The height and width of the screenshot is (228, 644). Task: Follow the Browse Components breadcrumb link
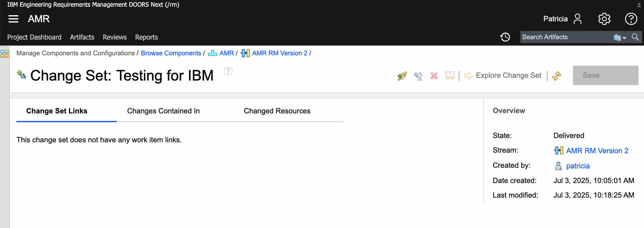coord(171,53)
